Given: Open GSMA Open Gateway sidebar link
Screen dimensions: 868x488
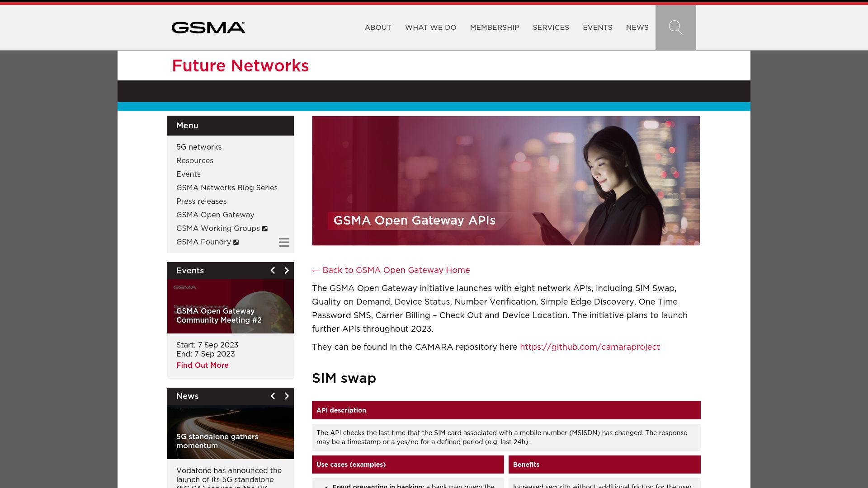Looking at the screenshot, I should 215,215.
